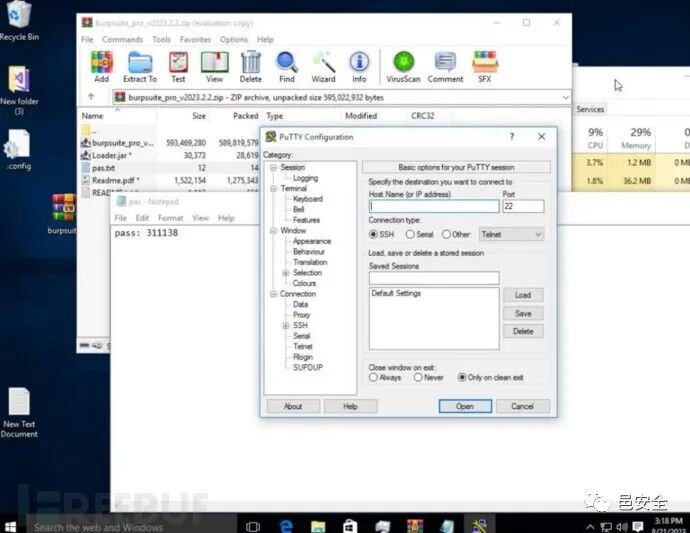Expand the WinRAR archive path dropdown

pyautogui.click(x=566, y=97)
